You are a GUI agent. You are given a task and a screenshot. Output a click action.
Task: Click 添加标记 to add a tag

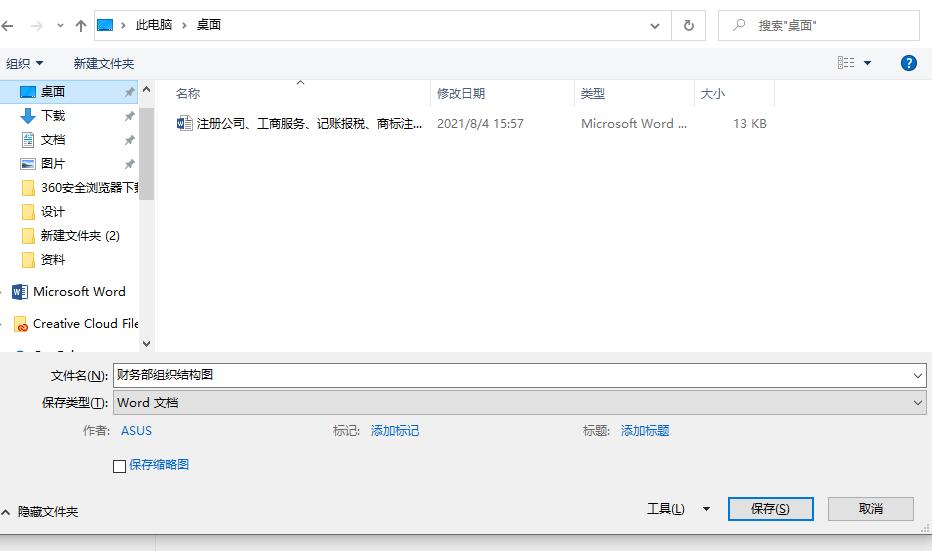tap(395, 431)
